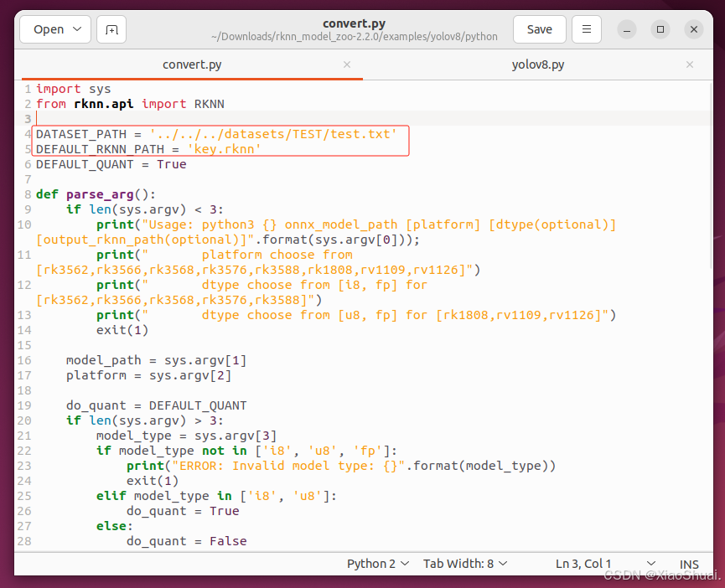Maximize the editor window
The height and width of the screenshot is (588, 725).
(x=660, y=29)
